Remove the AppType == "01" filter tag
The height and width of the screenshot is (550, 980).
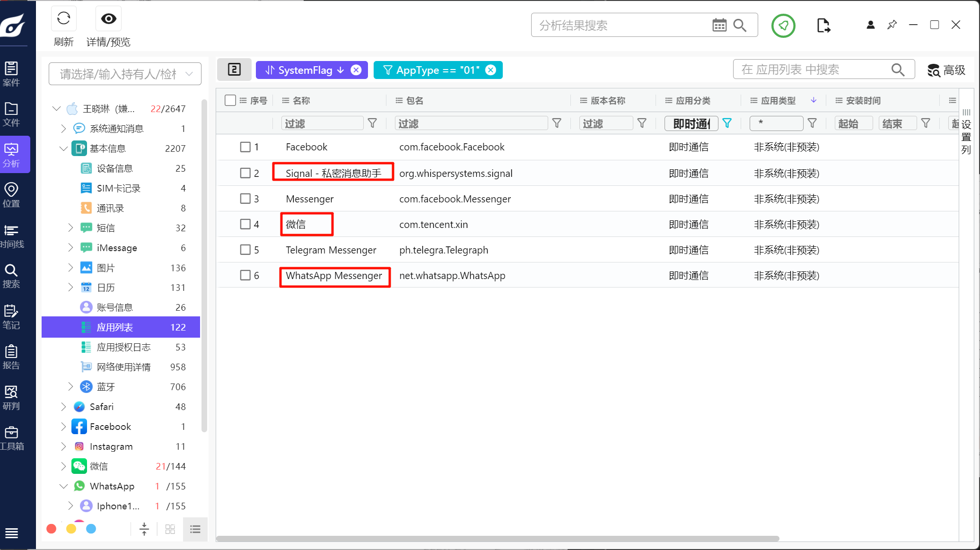[491, 70]
